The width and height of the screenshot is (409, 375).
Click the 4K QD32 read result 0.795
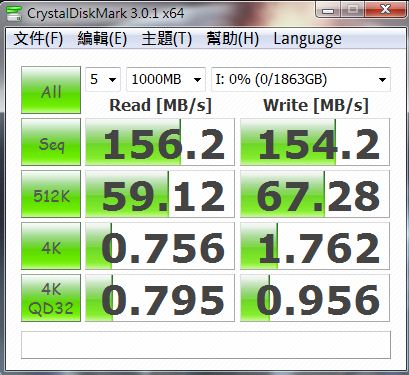tap(160, 298)
